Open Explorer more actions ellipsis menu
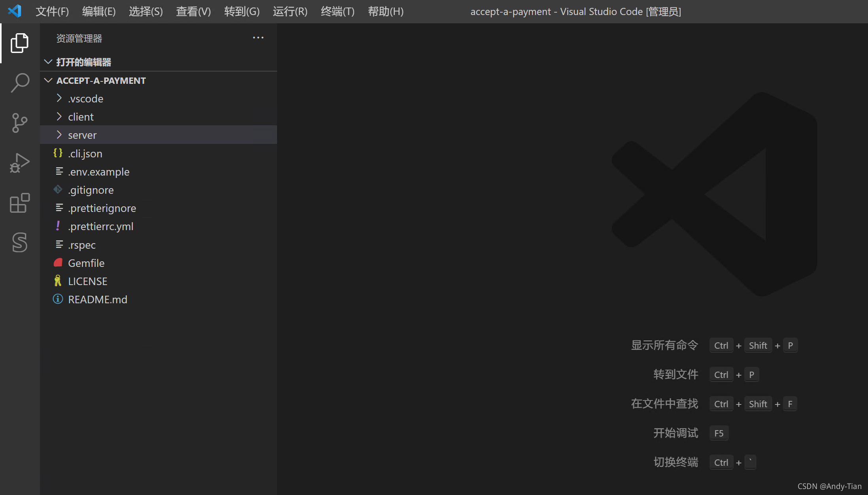Screen dimensions: 868x495 coord(258,38)
